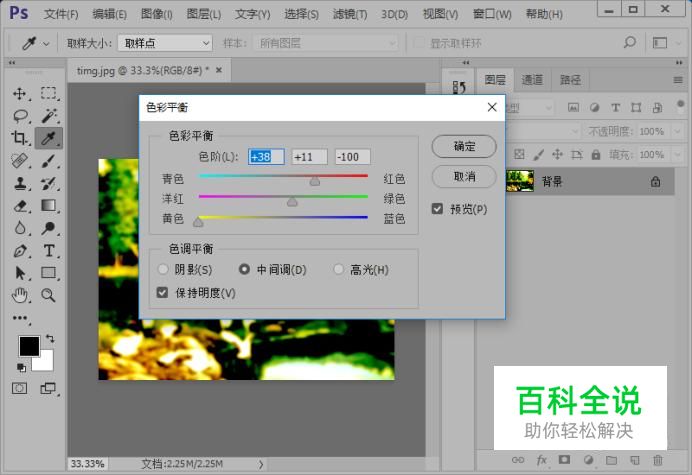The height and width of the screenshot is (475, 692).
Task: Select the Lasso tool
Action: pyautogui.click(x=20, y=116)
